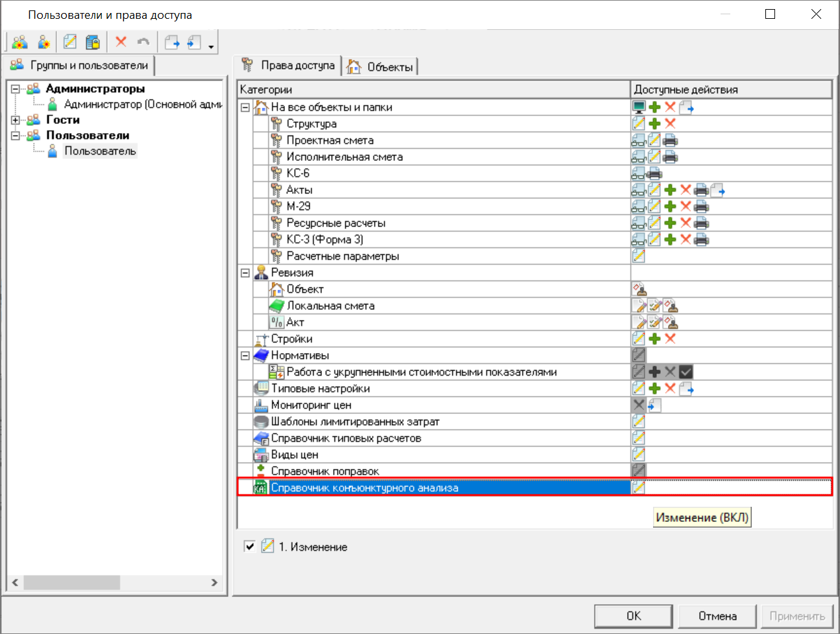
Task: Toggle the '1. Изменение' checkbox
Action: pyautogui.click(x=249, y=546)
